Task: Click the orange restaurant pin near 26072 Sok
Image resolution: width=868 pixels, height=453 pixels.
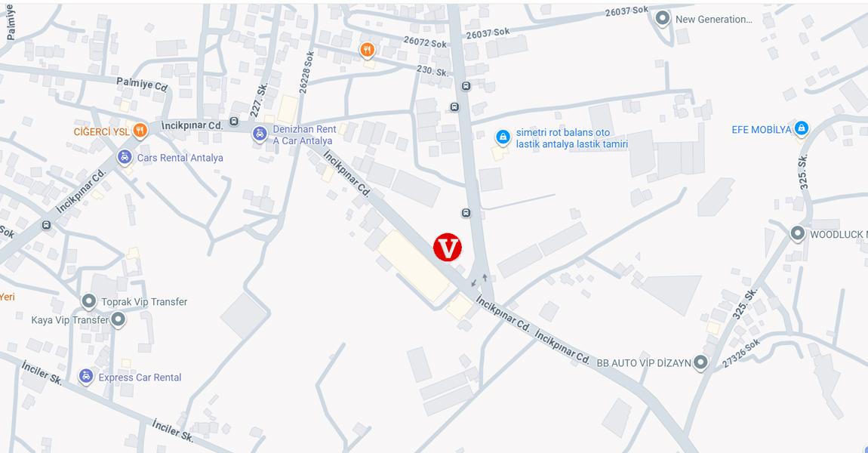Action: (x=367, y=51)
